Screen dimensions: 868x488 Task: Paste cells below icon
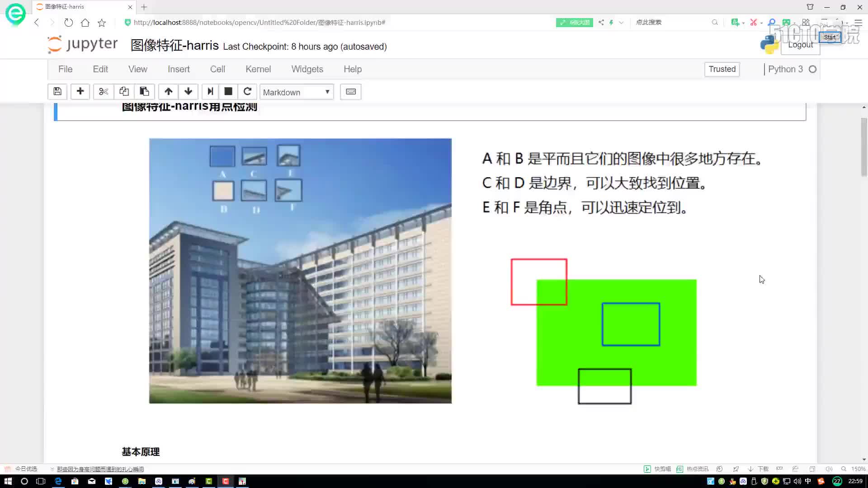(144, 92)
